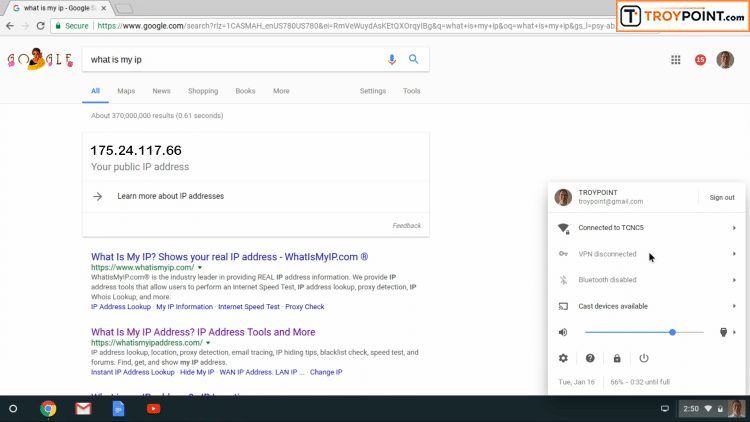Viewport: 750px width, 422px height.
Task: Click the battery status 66% text
Action: pos(640,382)
